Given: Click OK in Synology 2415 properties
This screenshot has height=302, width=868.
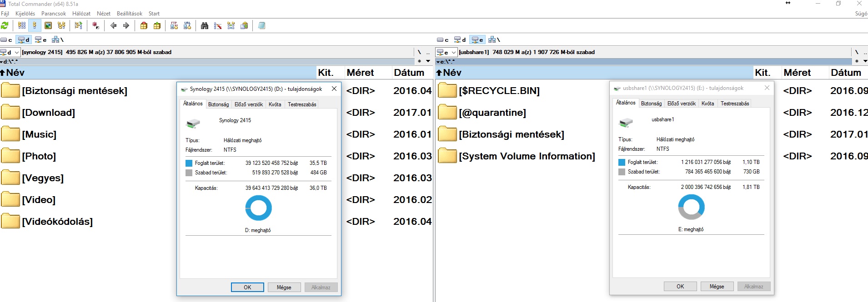Looking at the screenshot, I should click(x=247, y=287).
